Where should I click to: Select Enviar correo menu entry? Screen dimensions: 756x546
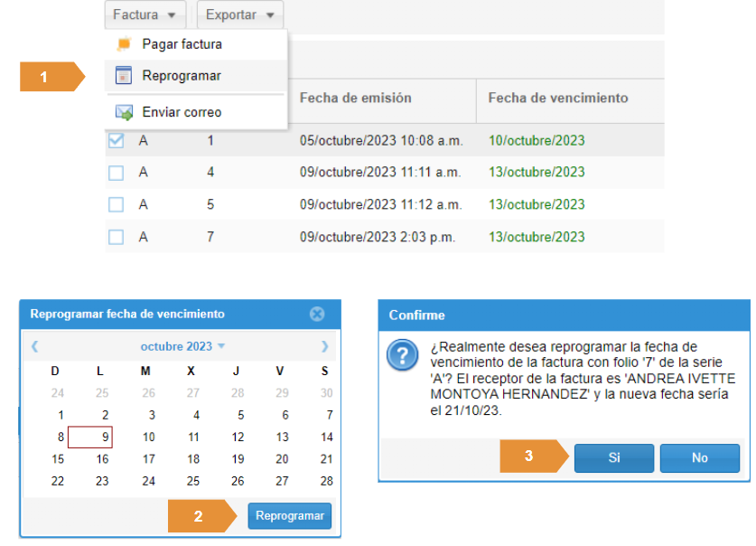pos(182,113)
